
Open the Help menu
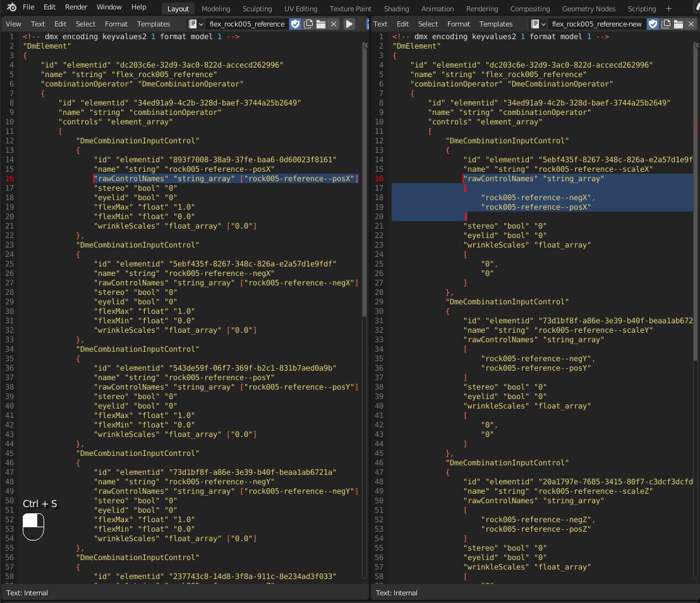pyautogui.click(x=139, y=7)
